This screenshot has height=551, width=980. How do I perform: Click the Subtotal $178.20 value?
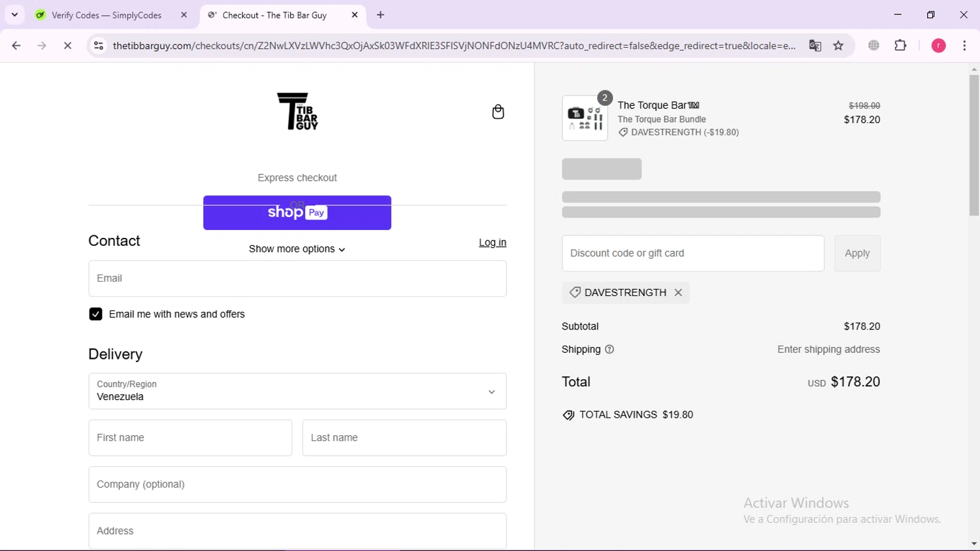pos(862,326)
